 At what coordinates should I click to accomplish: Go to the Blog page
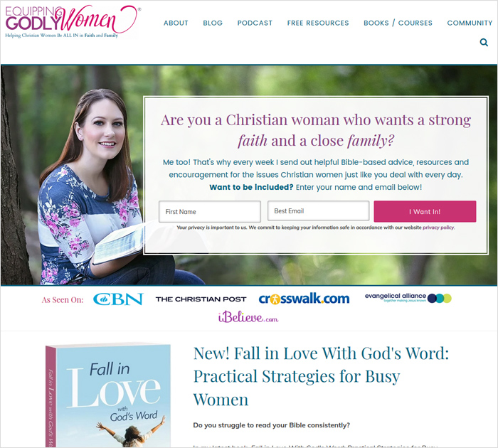coord(213,23)
